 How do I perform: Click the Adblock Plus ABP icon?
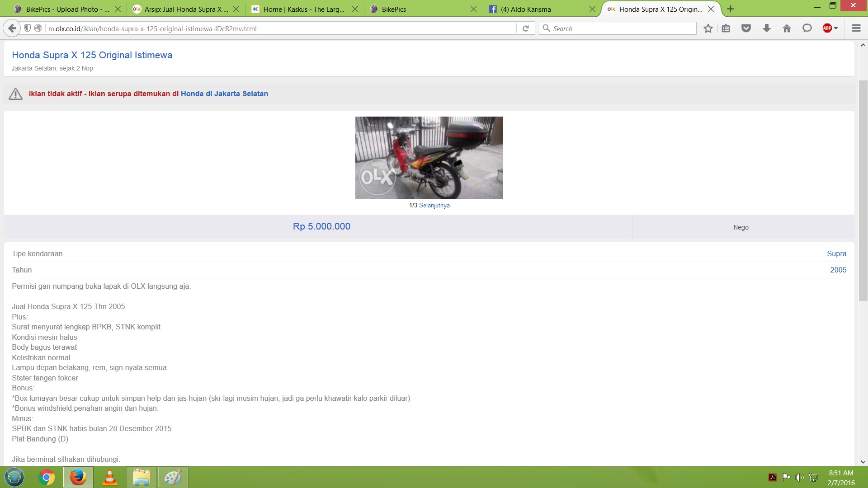[x=827, y=28]
